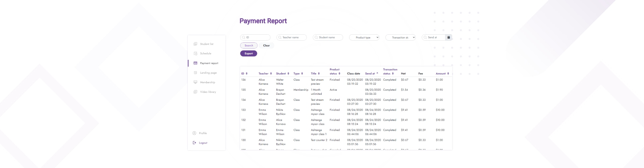644x168 pixels.
Task: Click the Payment report sidebar icon
Action: pos(195,63)
